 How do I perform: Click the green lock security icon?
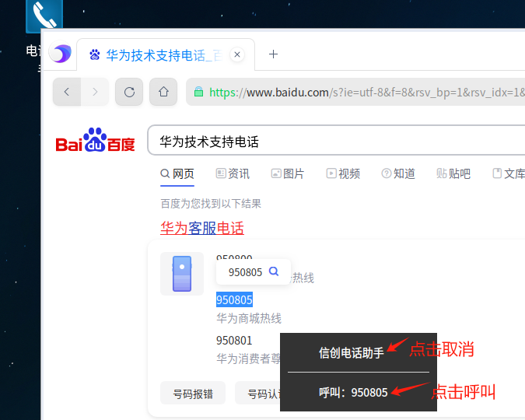[198, 92]
